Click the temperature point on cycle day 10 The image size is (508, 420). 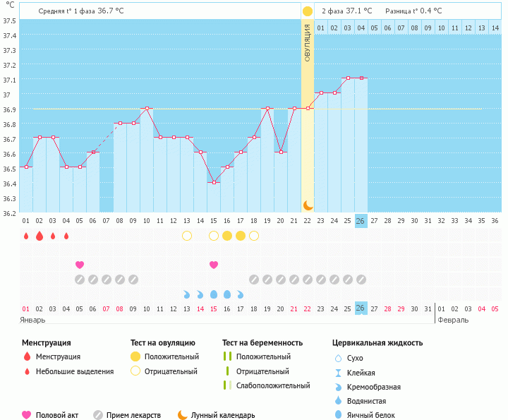tap(147, 108)
